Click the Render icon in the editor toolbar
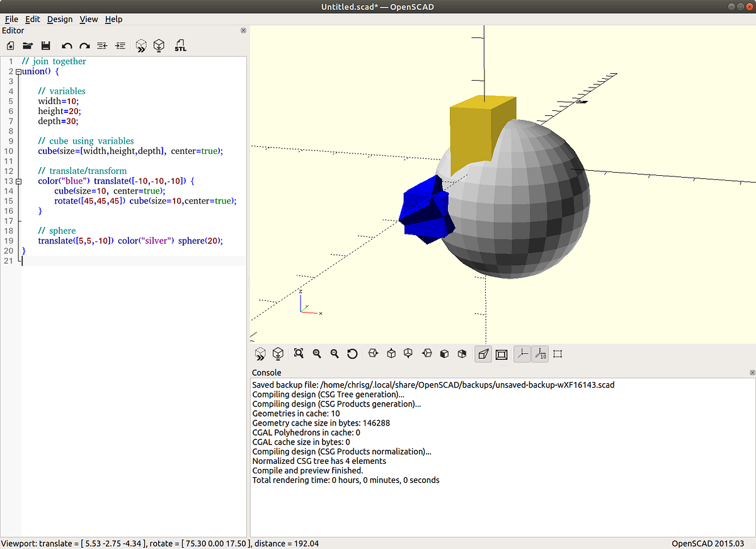Image resolution: width=756 pixels, height=549 pixels. pyautogui.click(x=159, y=45)
